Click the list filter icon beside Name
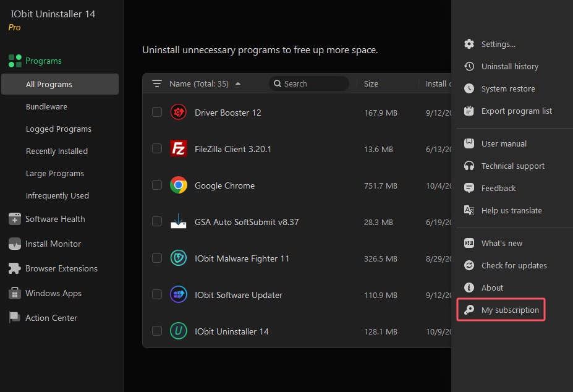This screenshot has height=392, width=573. (157, 83)
